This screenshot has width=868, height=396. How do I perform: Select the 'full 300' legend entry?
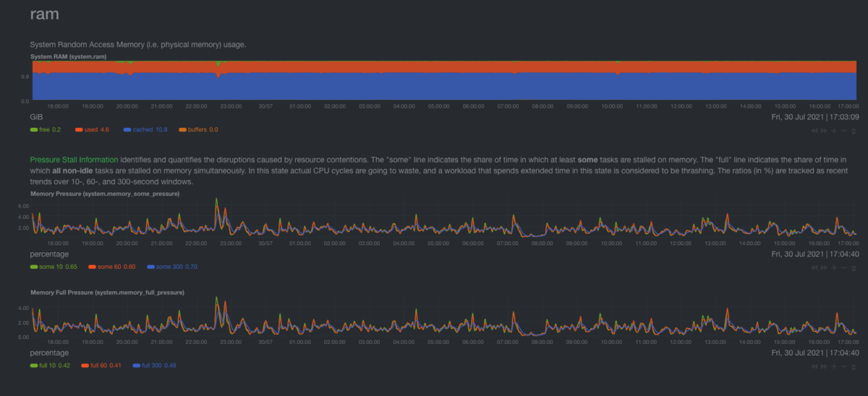point(157,366)
